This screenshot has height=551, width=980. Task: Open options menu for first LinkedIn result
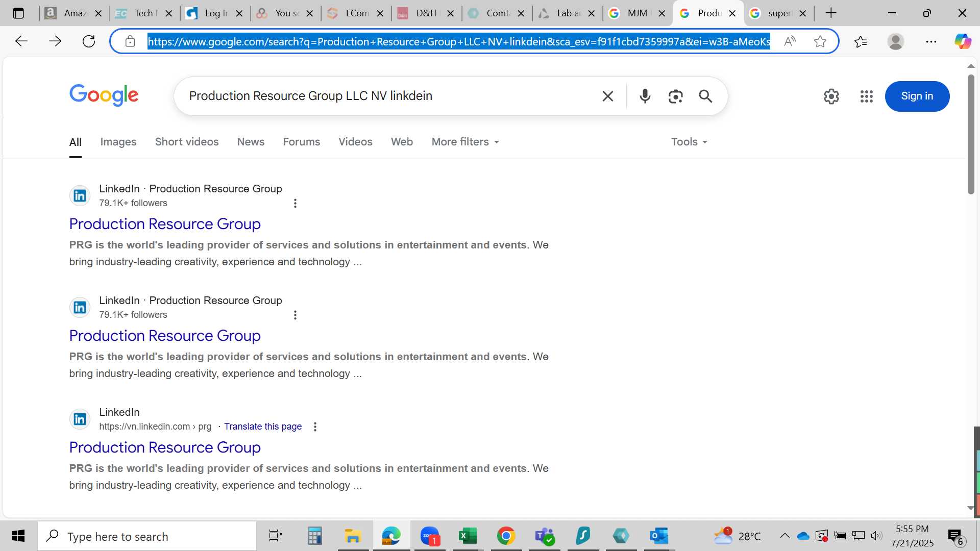pyautogui.click(x=295, y=203)
